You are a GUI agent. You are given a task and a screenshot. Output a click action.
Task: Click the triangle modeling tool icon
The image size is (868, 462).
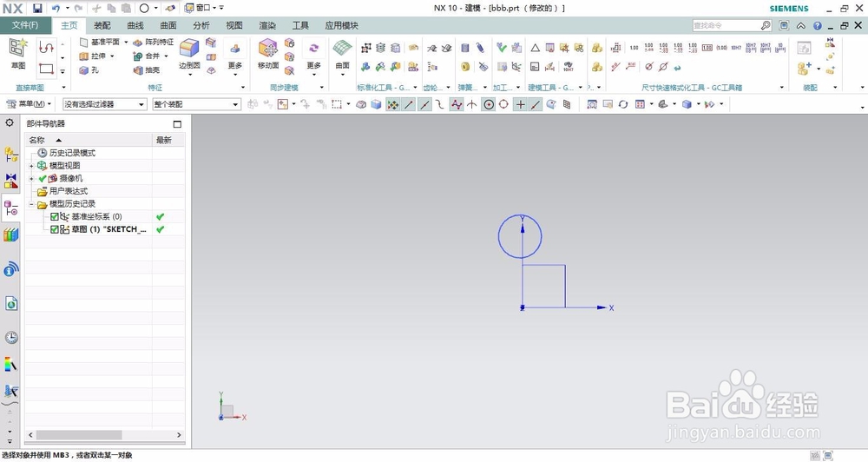point(535,48)
